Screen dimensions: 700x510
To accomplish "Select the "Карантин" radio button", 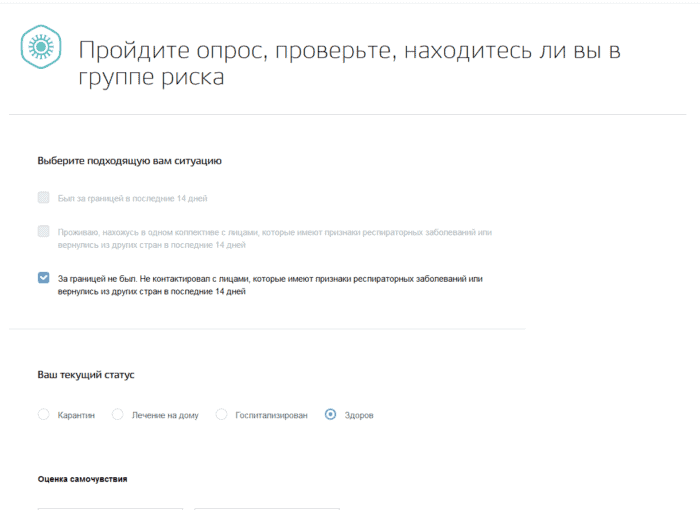I will [x=43, y=414].
